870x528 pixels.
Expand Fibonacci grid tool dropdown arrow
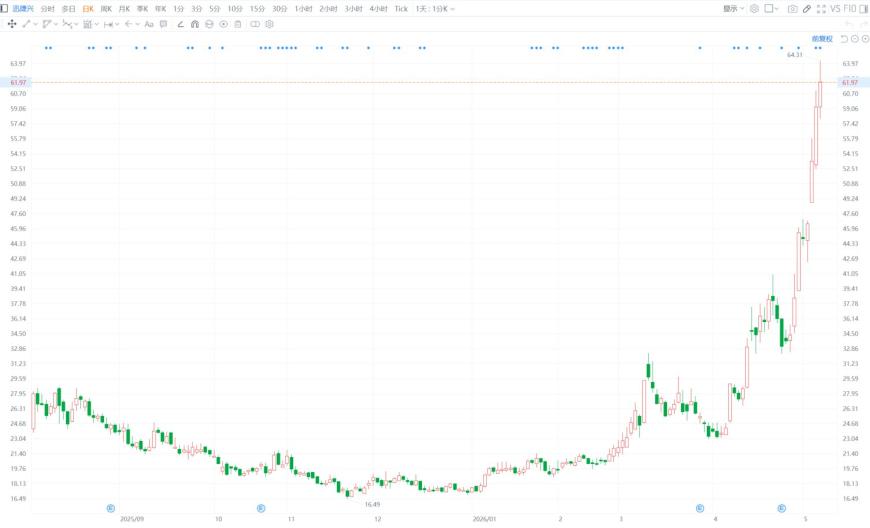97,24
